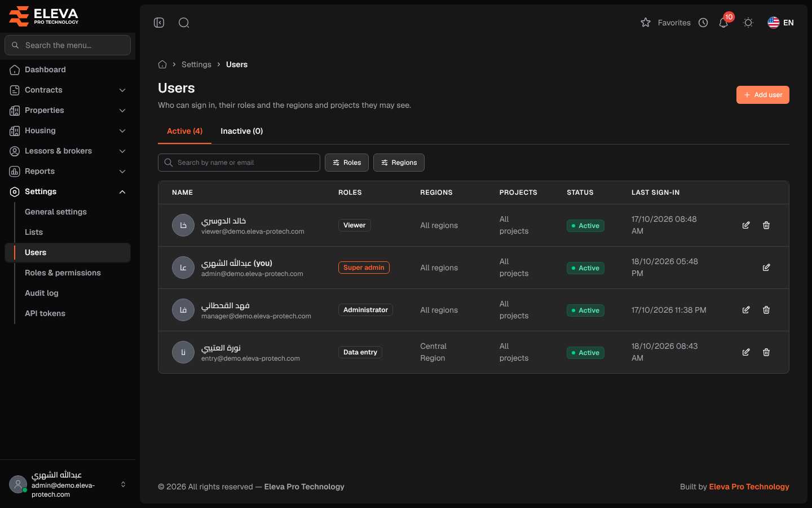Viewport: 812px width, 508px height.
Task: Open the Regions filter button
Action: [x=399, y=163]
